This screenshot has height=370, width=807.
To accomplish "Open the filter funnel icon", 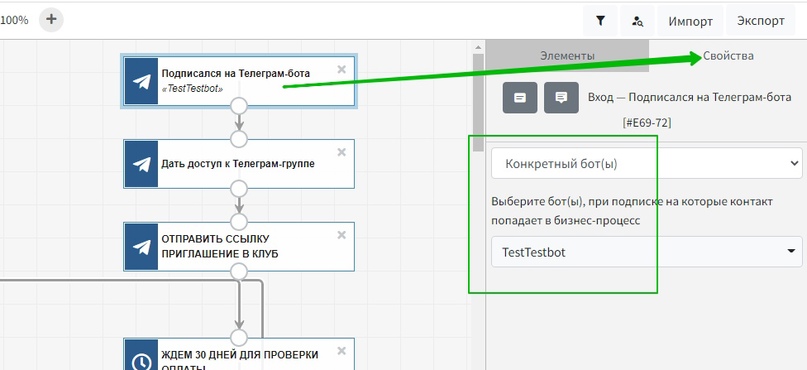I will click(x=600, y=21).
